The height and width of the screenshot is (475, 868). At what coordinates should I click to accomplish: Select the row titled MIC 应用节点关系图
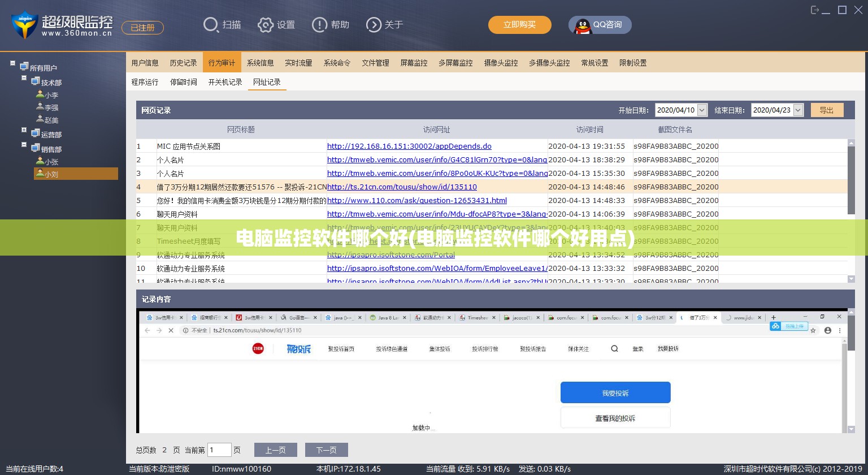click(x=492, y=146)
